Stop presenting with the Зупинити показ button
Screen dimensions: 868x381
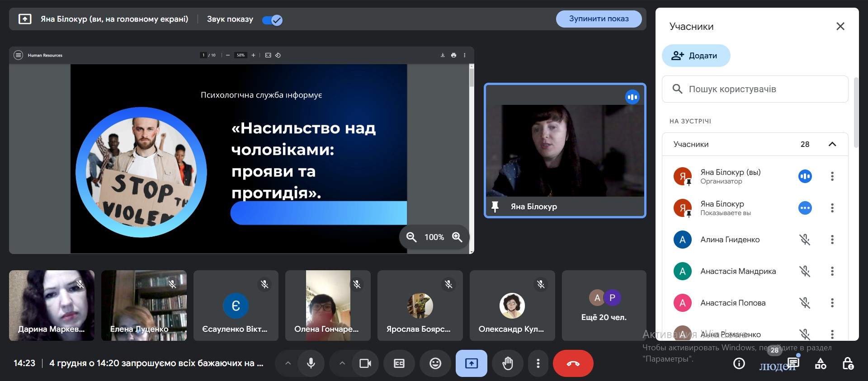599,19
